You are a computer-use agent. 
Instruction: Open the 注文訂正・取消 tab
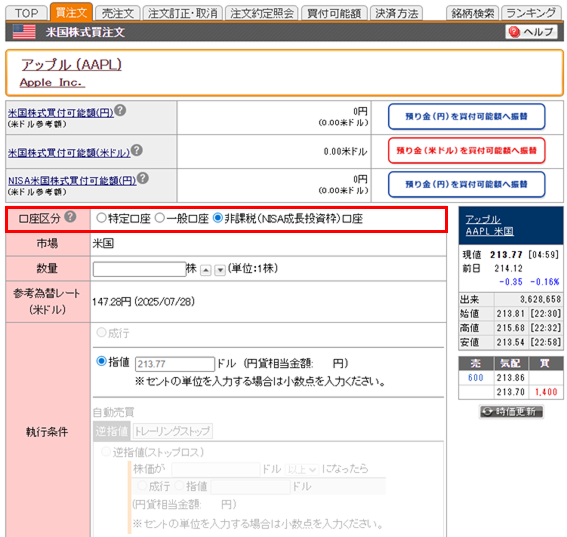[183, 13]
